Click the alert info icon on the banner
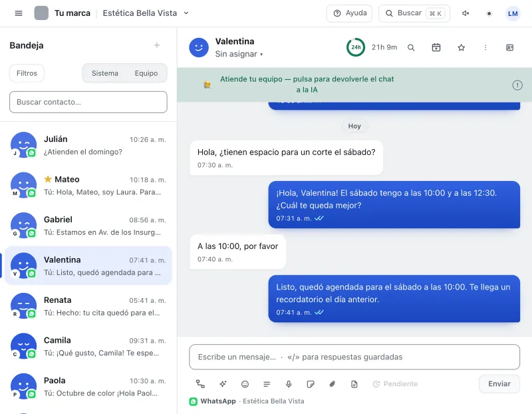The width and height of the screenshot is (532, 414). pos(517,85)
